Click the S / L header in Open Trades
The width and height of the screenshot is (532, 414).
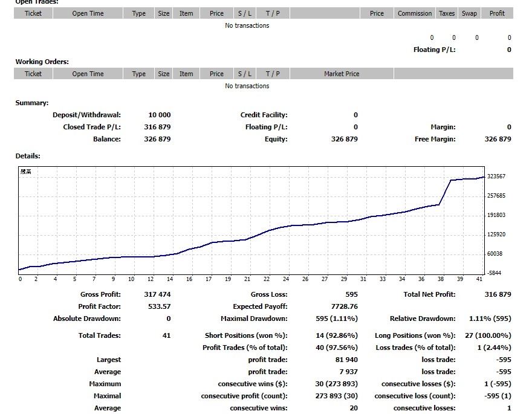pos(245,13)
